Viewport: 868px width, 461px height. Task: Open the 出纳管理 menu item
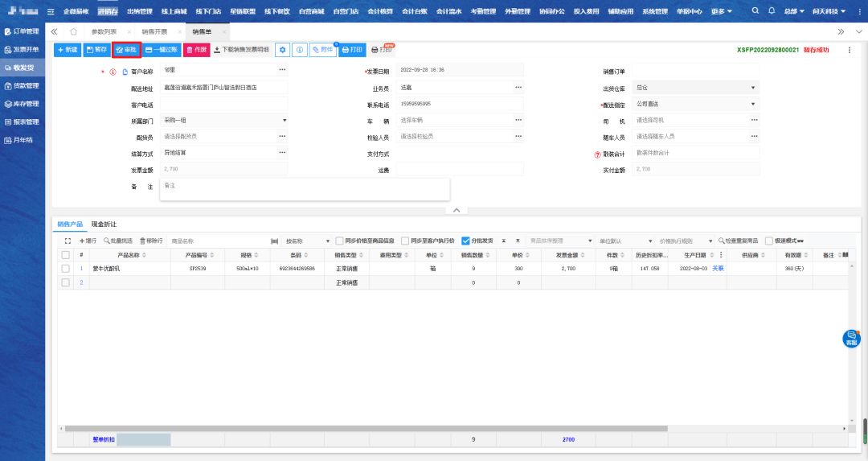pyautogui.click(x=139, y=11)
